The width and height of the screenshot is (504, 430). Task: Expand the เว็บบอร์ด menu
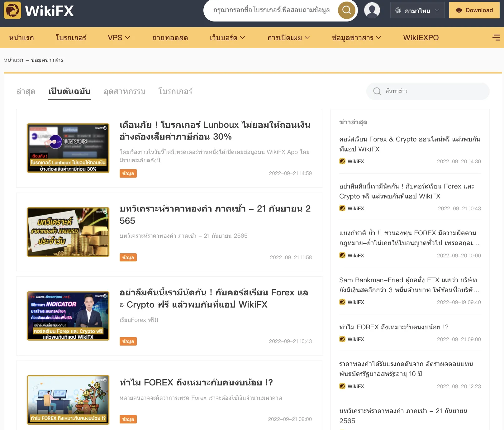pos(227,38)
